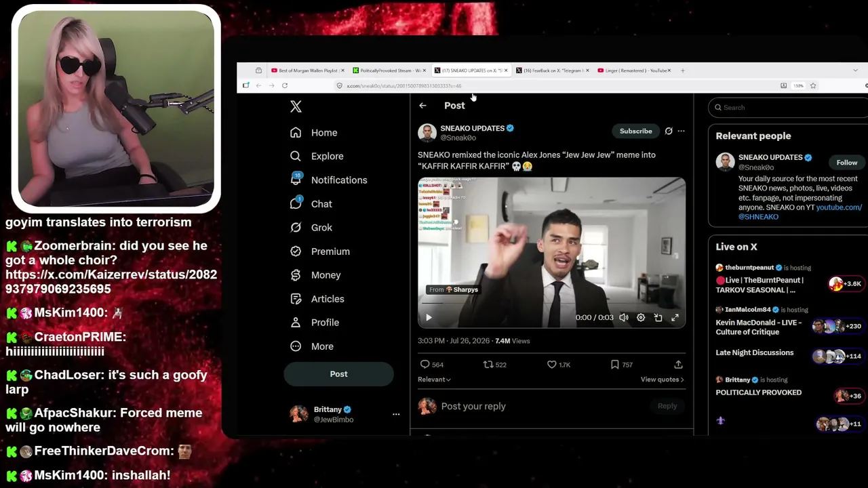Image resolution: width=868 pixels, height=488 pixels.
Task: Close the Best of Morgan Wallen tab
Action: coord(342,70)
